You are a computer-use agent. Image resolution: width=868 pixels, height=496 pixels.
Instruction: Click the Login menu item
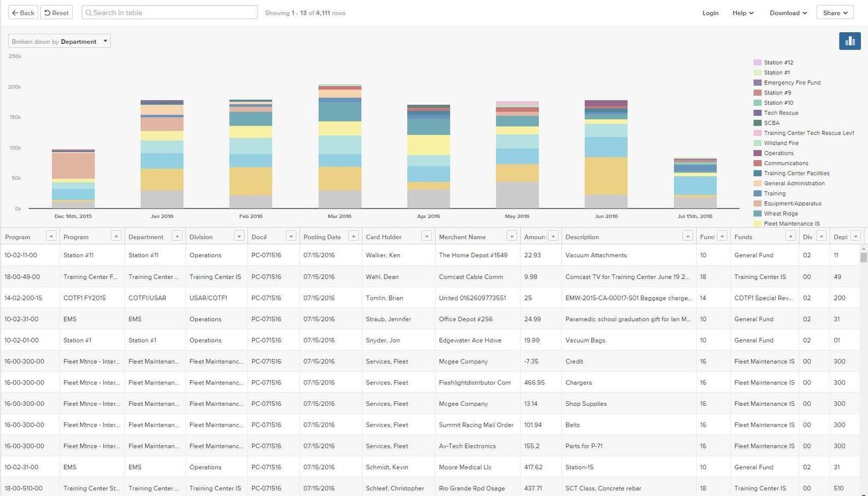[x=710, y=13]
